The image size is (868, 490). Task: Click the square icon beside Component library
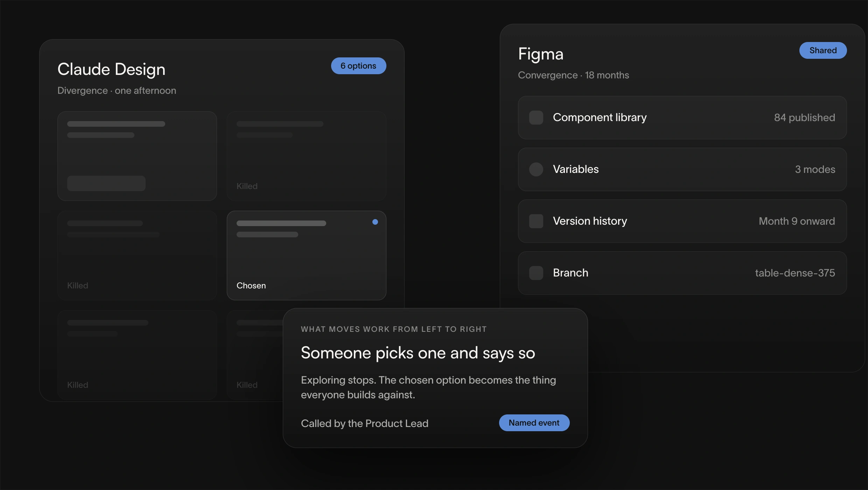coord(536,118)
